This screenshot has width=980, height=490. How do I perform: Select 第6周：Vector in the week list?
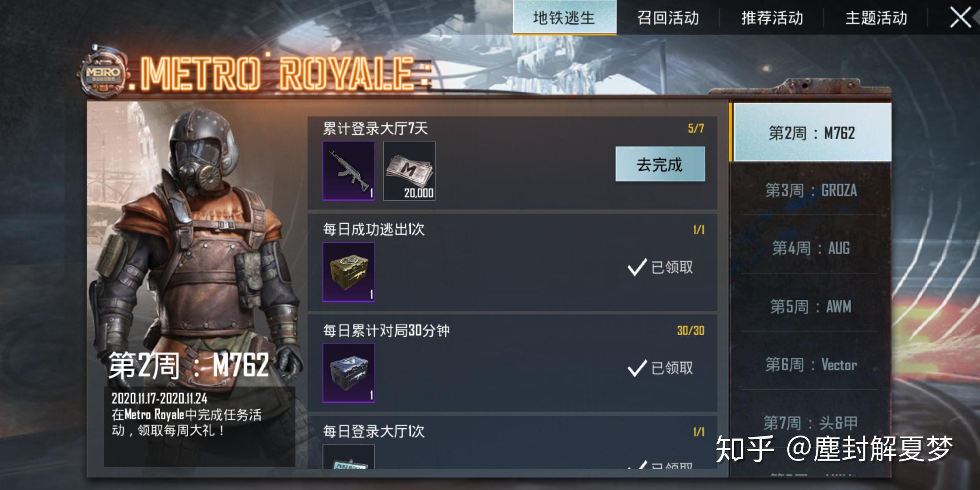tap(811, 365)
